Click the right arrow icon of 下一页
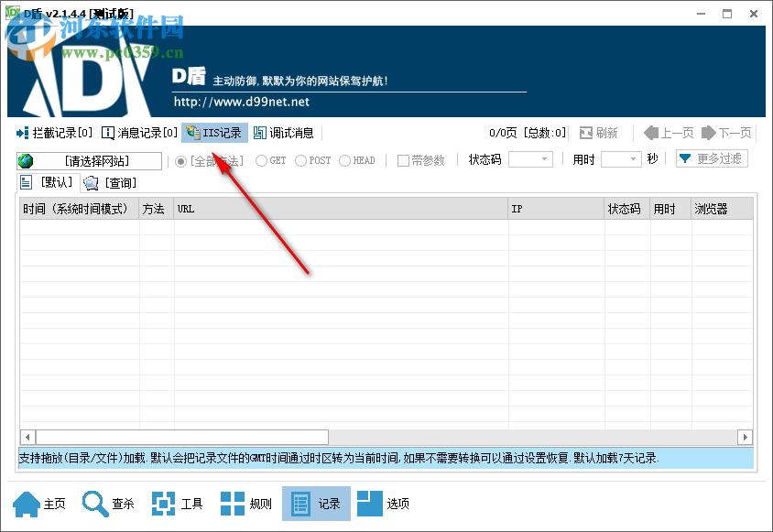 [x=708, y=133]
